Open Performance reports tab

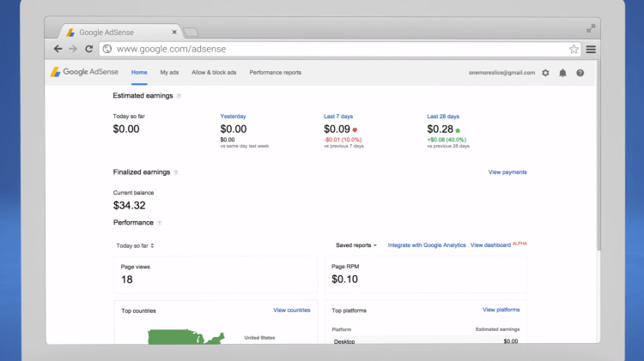[x=275, y=72]
